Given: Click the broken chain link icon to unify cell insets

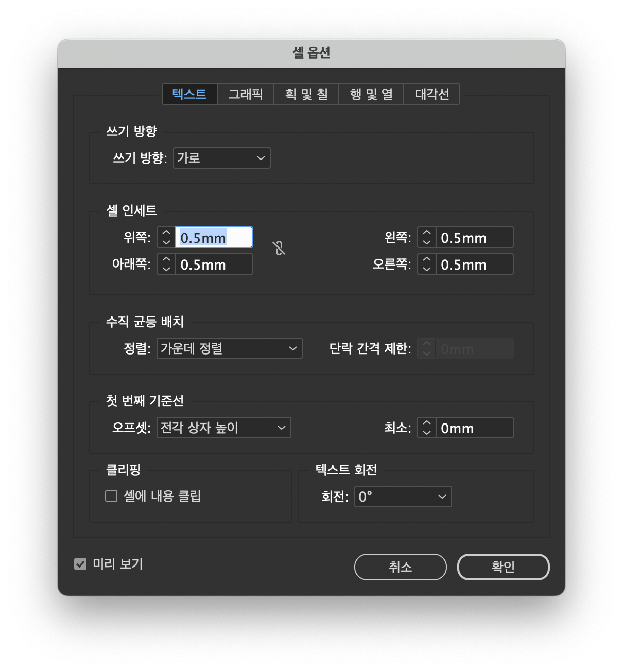Looking at the screenshot, I should 279,249.
